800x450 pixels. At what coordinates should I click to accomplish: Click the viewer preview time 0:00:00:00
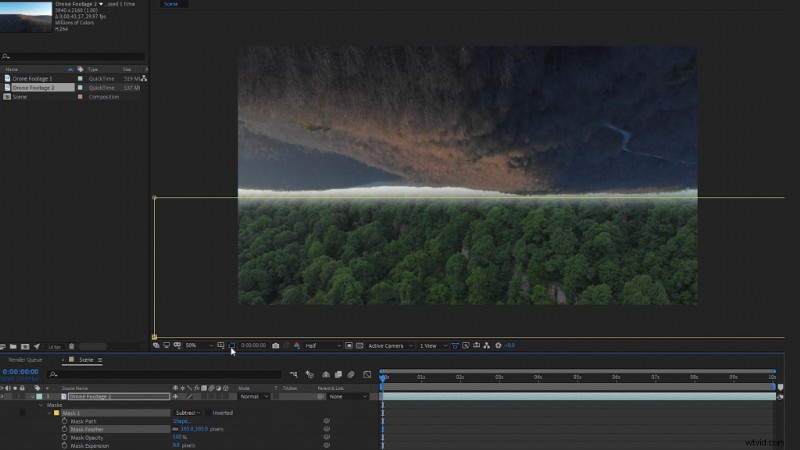(x=253, y=345)
